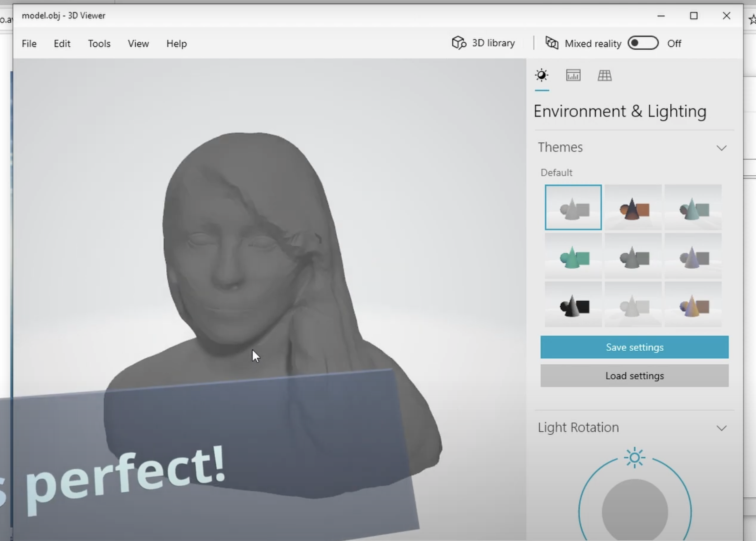This screenshot has height=541, width=756.
Task: Open the Grid & Views panel icon
Action: 605,75
